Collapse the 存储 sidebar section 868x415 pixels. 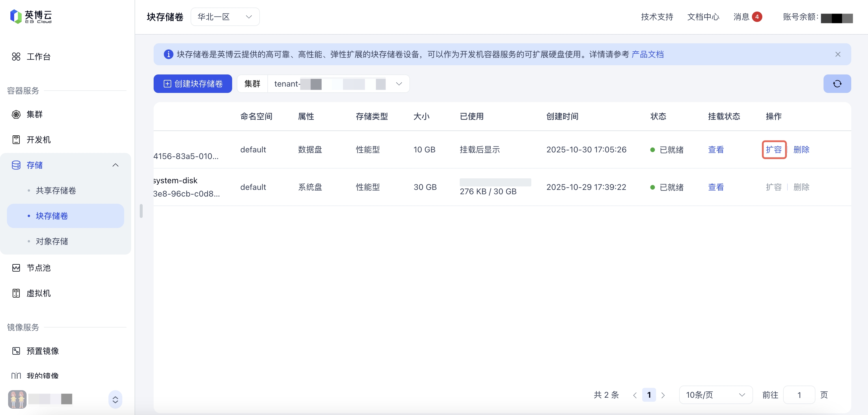115,165
